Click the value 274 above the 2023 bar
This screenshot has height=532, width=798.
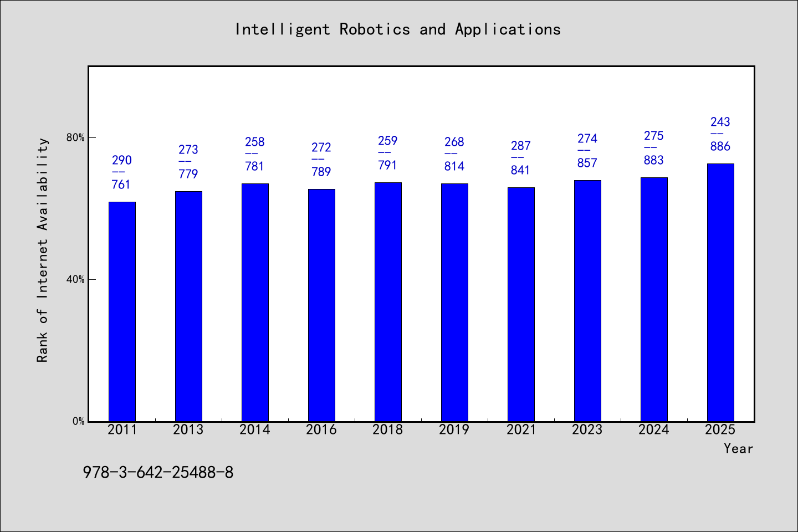coord(587,139)
